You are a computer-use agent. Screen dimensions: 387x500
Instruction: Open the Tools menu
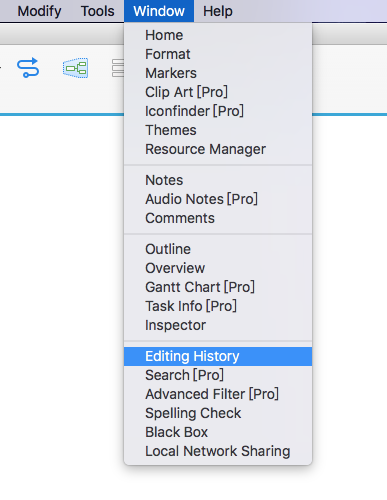(97, 11)
